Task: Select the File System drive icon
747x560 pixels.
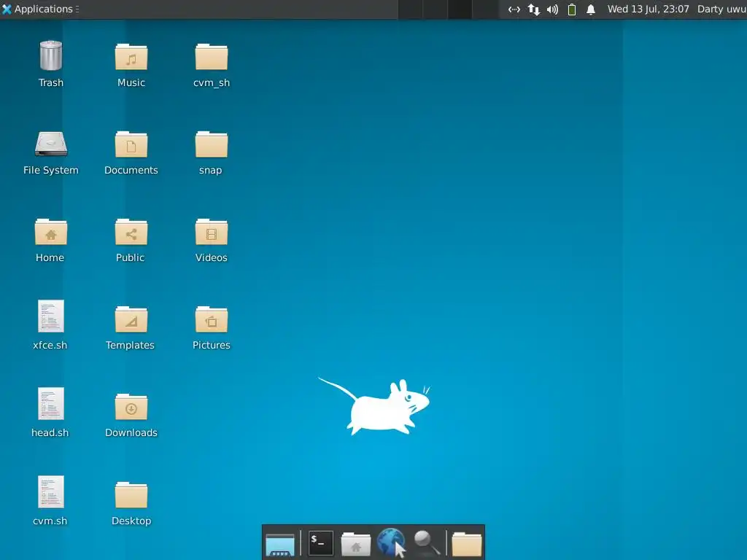Action: pos(51,144)
